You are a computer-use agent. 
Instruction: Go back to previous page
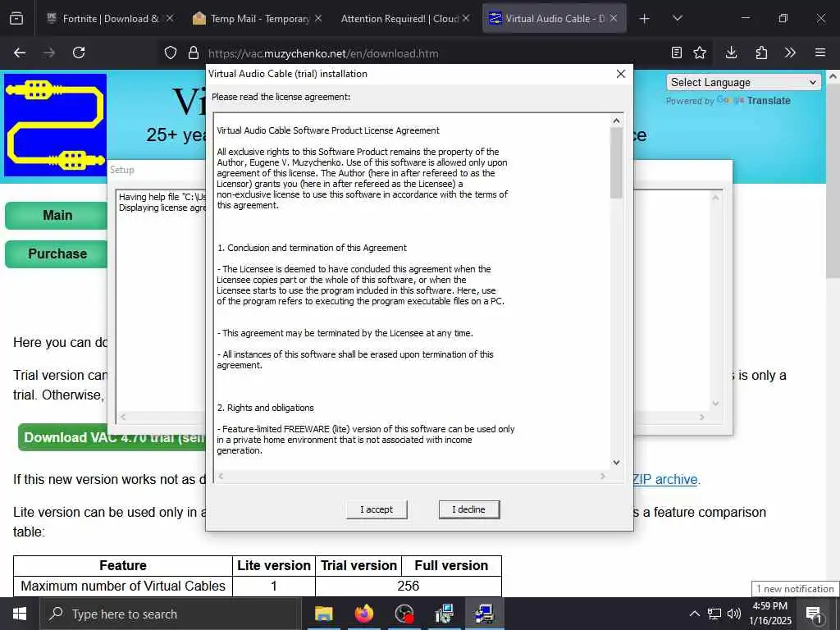click(x=20, y=52)
